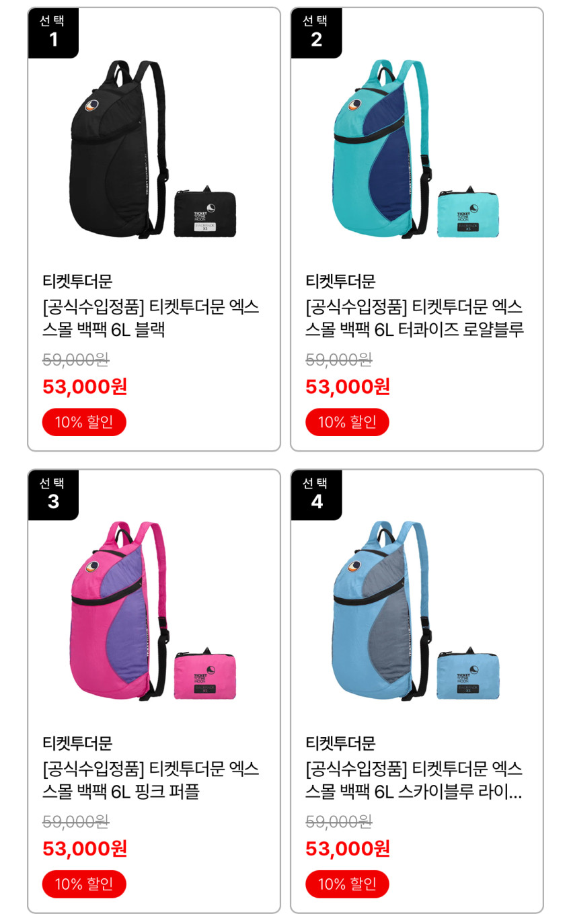Open the 터콰이즈 로얄블루 product title link
The width and height of the screenshot is (571, 924).
click(x=414, y=319)
